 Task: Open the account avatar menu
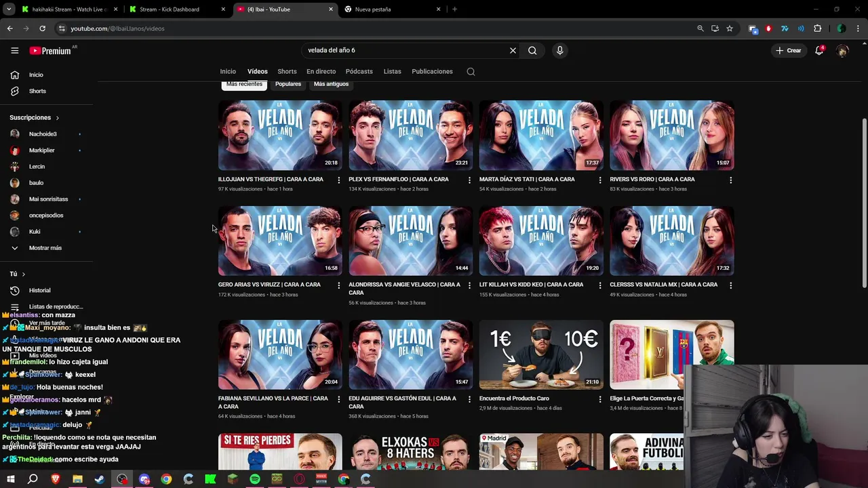click(x=842, y=50)
